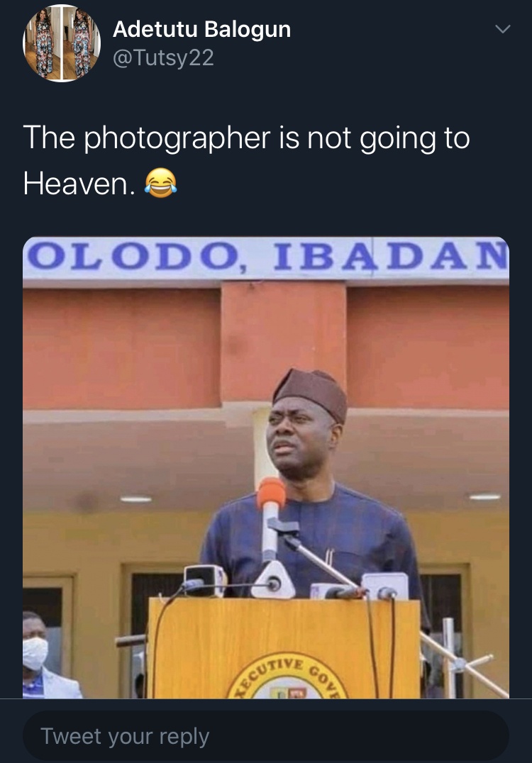
Task: Click the OLODO, IBADAN sign in photo
Action: click(x=266, y=257)
